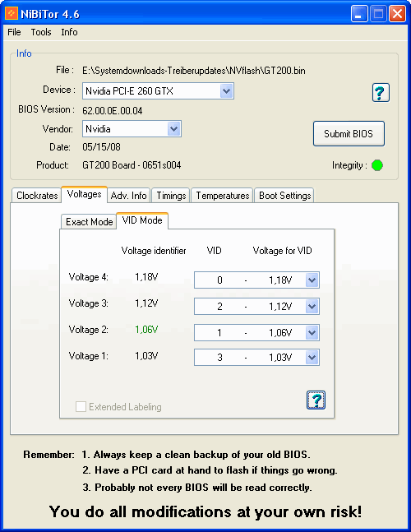Open the Voltage 4 VID dropdown arrow
The width and height of the screenshot is (411, 532).
coord(312,280)
